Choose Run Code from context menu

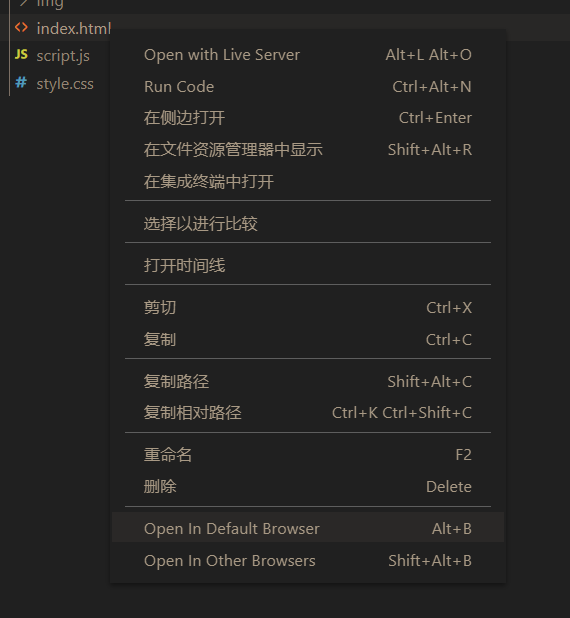308,87
